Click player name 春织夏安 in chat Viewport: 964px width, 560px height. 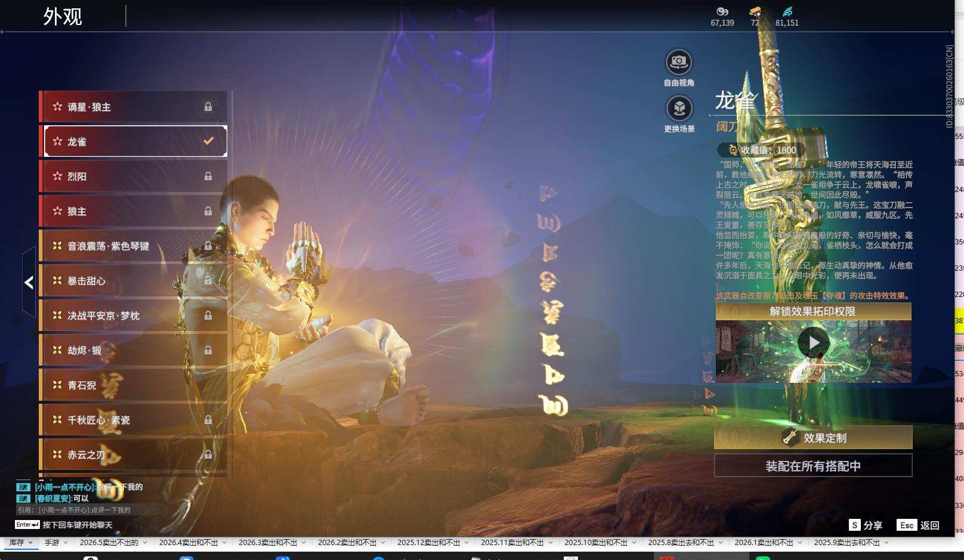(53, 499)
